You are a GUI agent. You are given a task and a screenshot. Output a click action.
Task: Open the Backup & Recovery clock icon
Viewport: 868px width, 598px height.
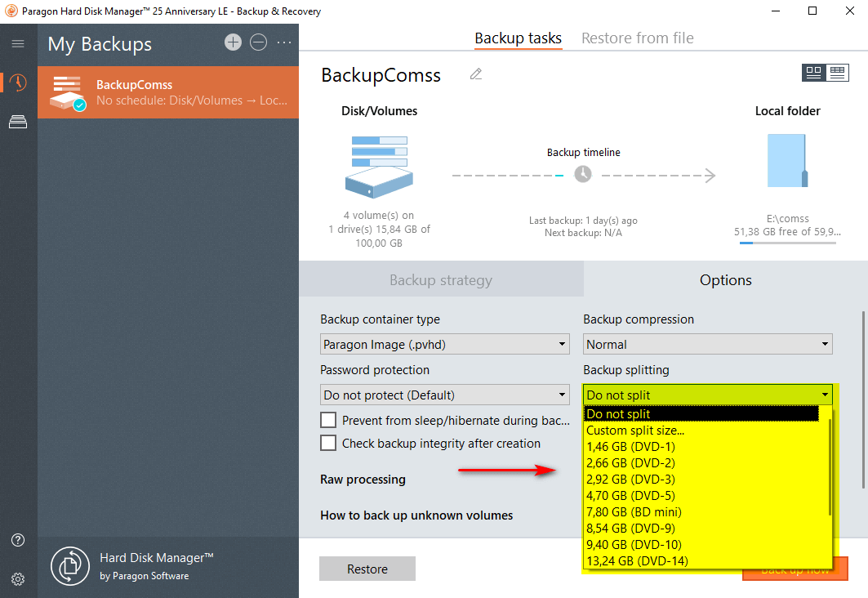point(18,83)
